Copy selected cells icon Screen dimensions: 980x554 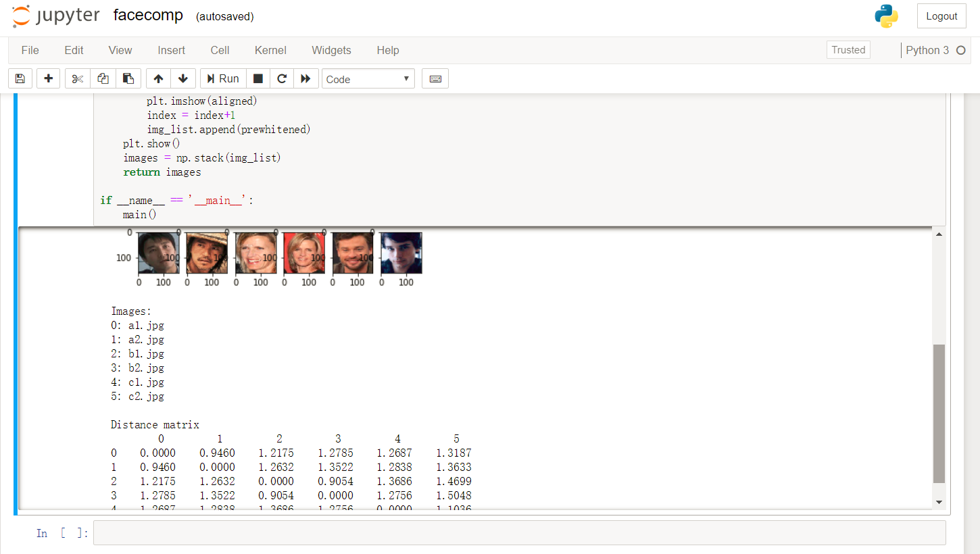[x=103, y=79]
